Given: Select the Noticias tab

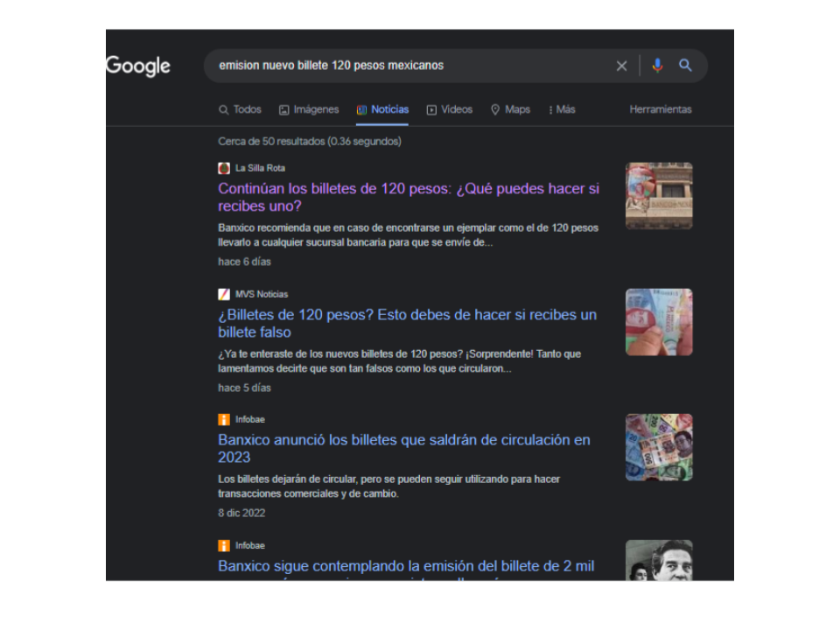Looking at the screenshot, I should (x=382, y=109).
